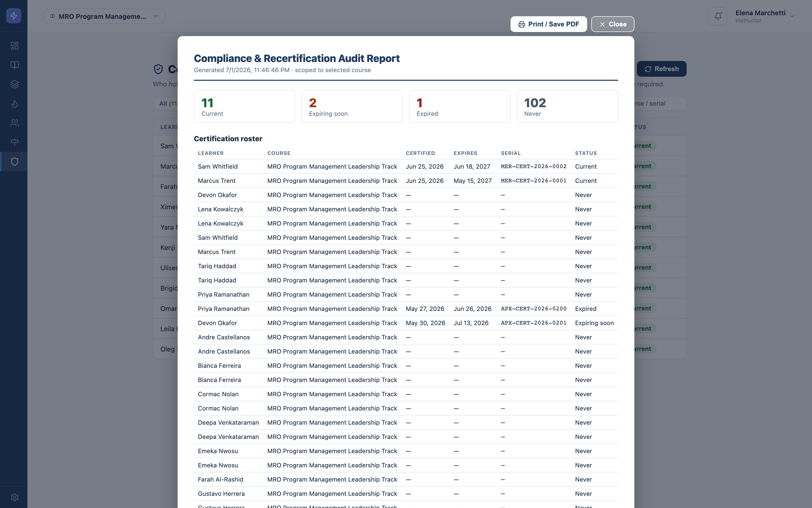Click the lightning bolt app logo
Screen dimensions: 812x508
(14, 16)
